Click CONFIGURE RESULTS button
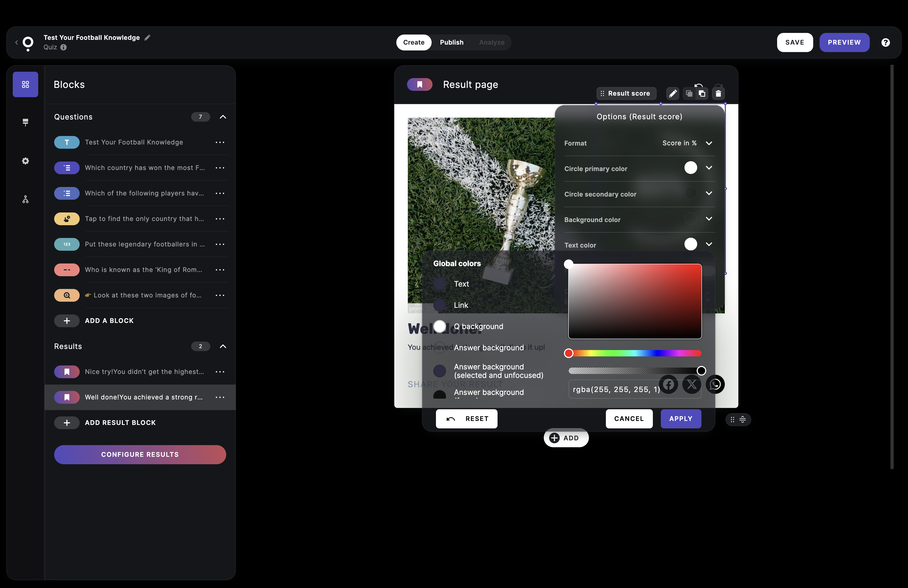 tap(140, 454)
